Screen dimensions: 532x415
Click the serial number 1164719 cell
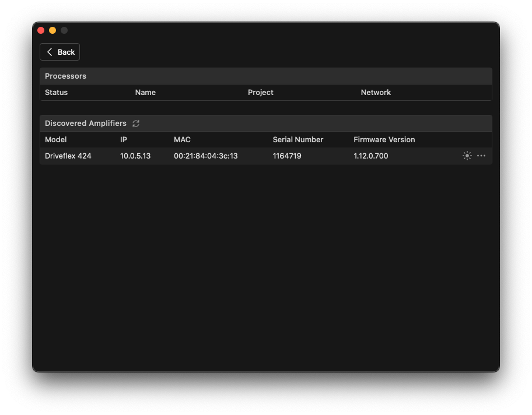(286, 156)
